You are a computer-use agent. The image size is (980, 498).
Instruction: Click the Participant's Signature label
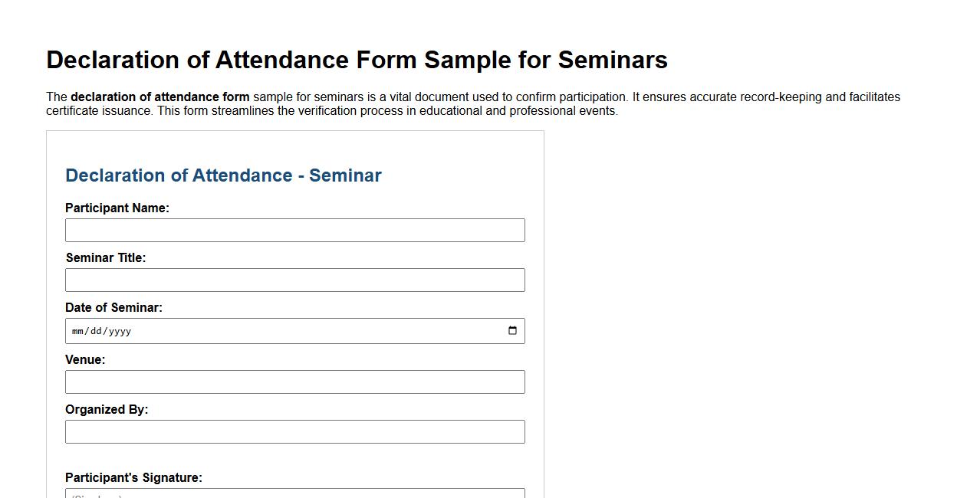click(x=133, y=477)
